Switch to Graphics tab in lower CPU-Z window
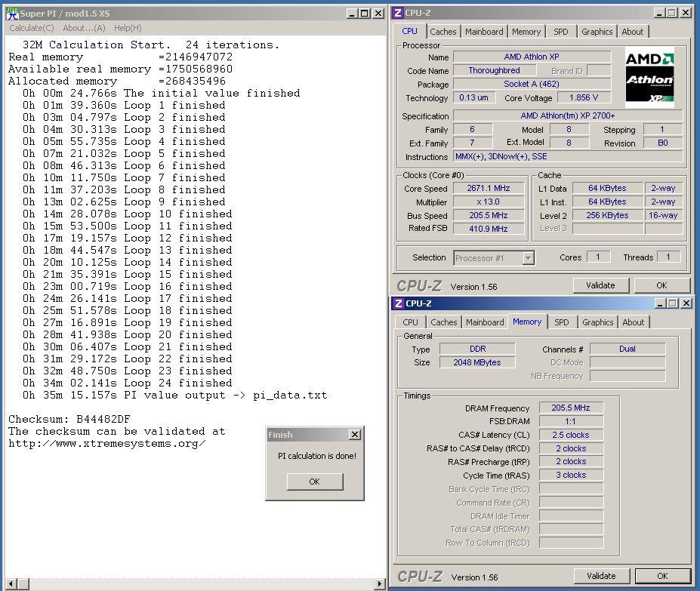The image size is (700, 591). click(x=598, y=322)
